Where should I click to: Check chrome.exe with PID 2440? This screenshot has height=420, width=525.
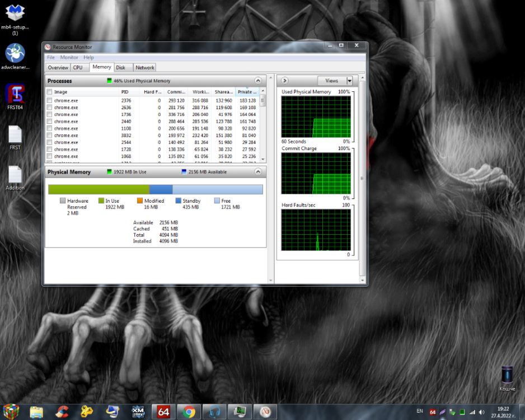tap(50, 122)
